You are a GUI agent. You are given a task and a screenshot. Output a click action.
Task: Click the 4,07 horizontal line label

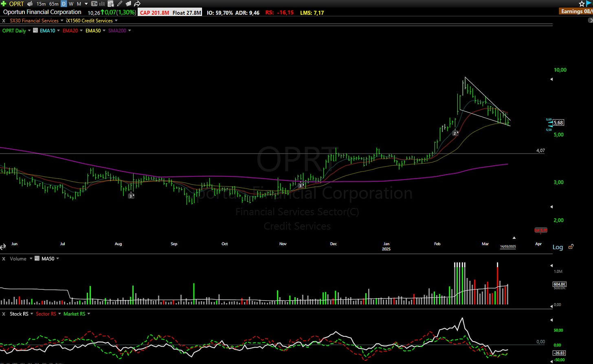540,151
